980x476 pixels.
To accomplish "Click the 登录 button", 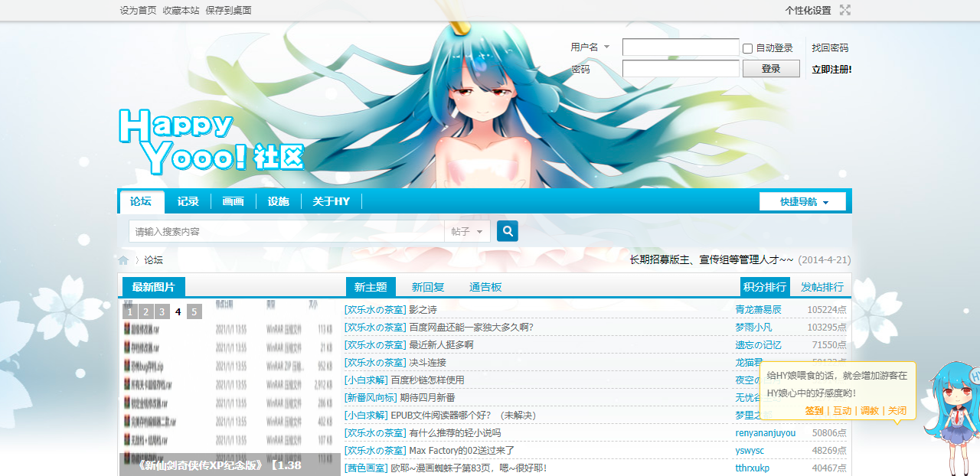I will point(771,69).
